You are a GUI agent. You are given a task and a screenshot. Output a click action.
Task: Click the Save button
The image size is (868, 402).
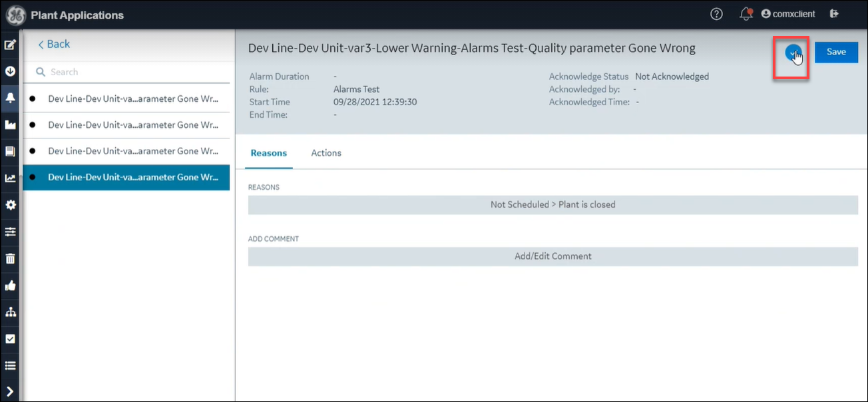tap(836, 52)
